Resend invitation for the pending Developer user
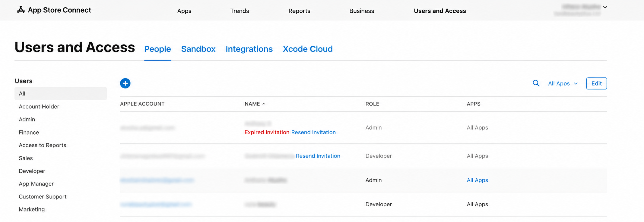Viewport: 644px width, 222px height. 318,156
